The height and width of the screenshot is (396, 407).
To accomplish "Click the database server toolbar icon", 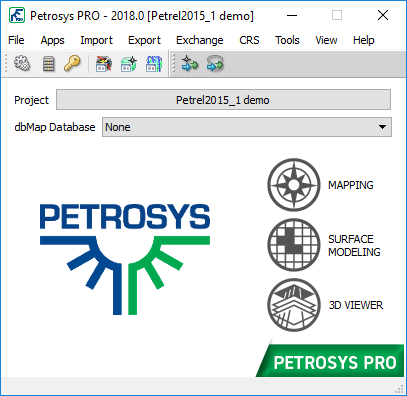I will point(48,63).
